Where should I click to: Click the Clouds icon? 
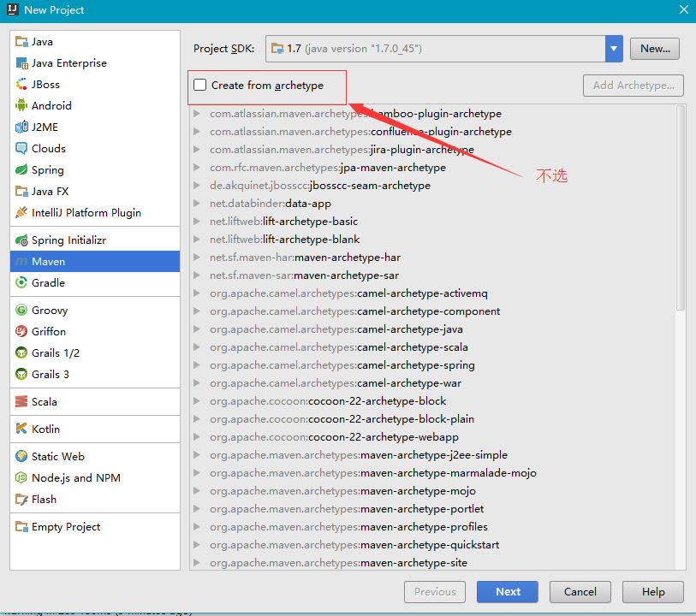(x=21, y=148)
